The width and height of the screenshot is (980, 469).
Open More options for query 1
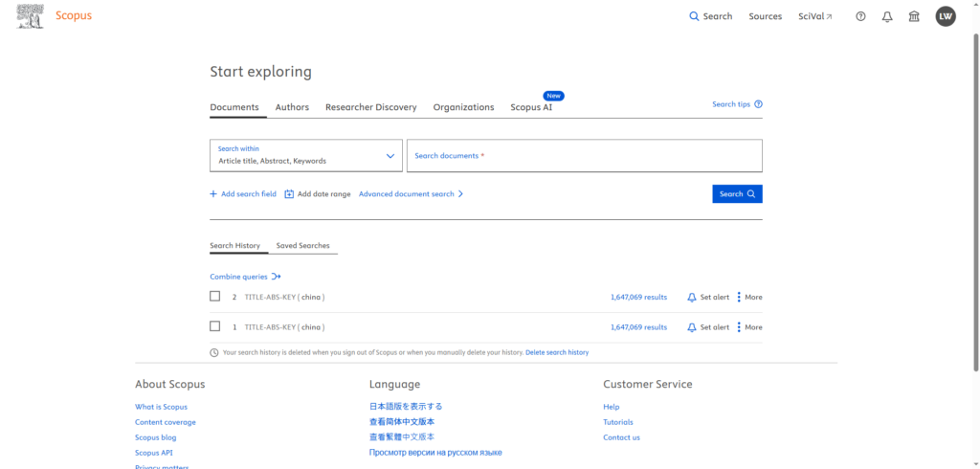pos(739,327)
